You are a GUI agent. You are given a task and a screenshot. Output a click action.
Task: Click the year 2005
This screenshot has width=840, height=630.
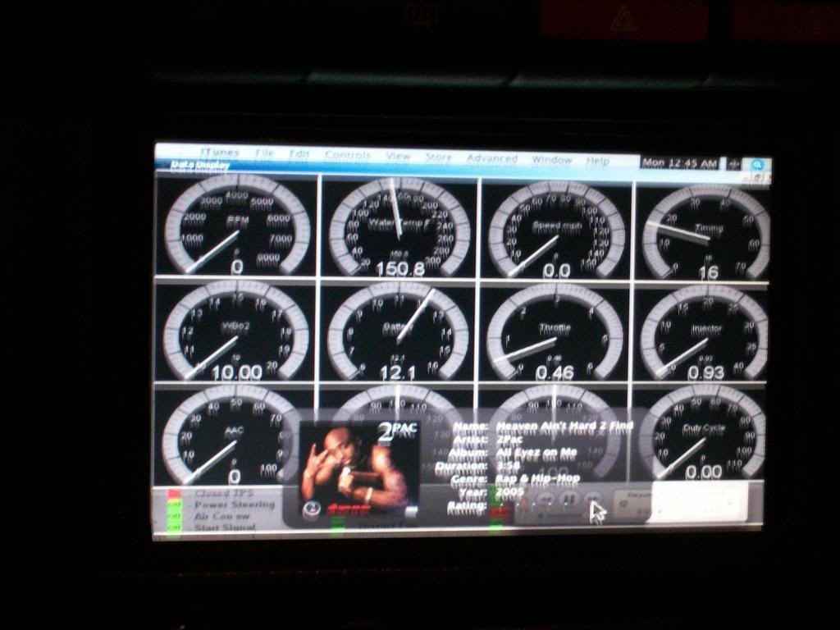click(x=509, y=491)
